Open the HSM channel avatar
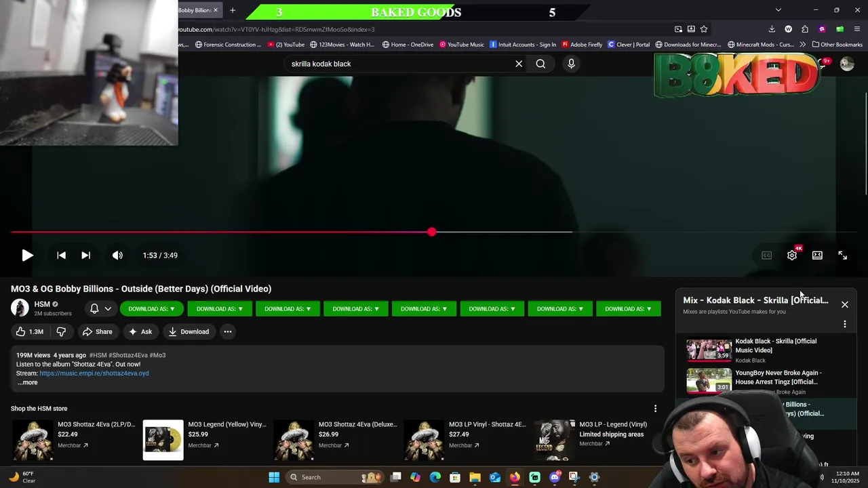Screen dimensions: 868x488 (x=20, y=308)
